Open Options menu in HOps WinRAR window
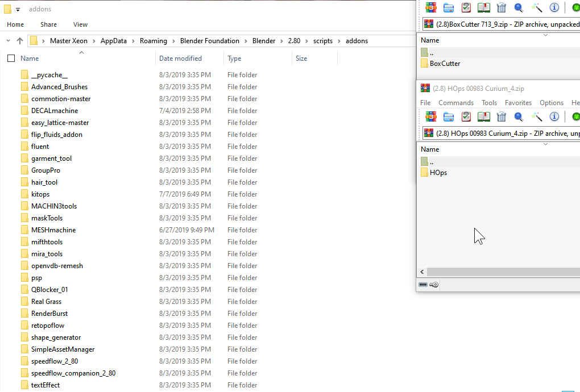580x392 pixels. 552,103
